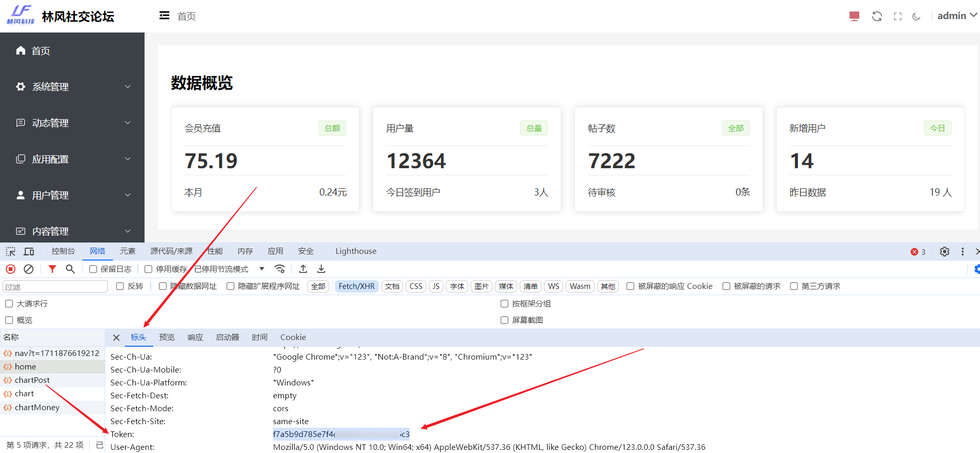Switch to dark mode moon icon
Screen dimensions: 980x453
coord(917,16)
